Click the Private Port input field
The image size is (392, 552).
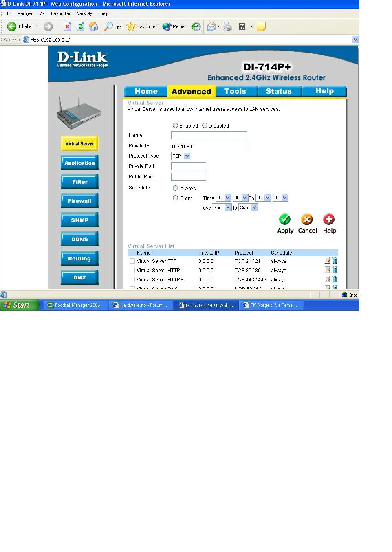click(x=189, y=166)
